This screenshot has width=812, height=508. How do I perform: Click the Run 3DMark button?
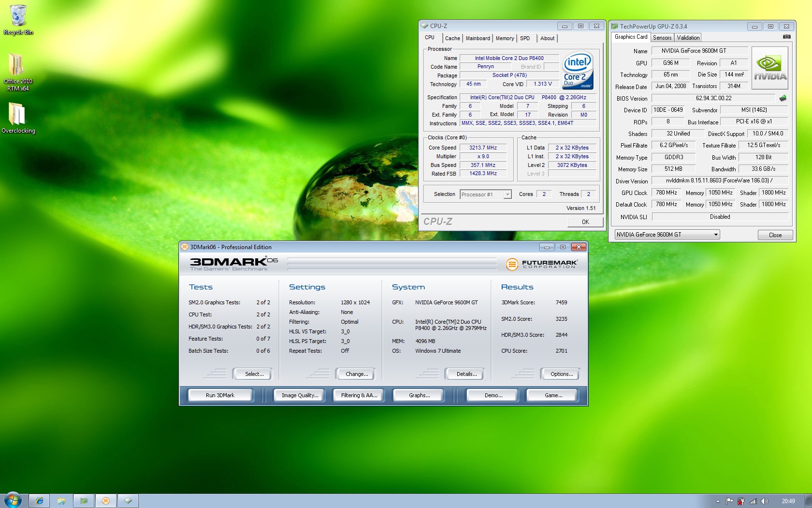click(220, 395)
